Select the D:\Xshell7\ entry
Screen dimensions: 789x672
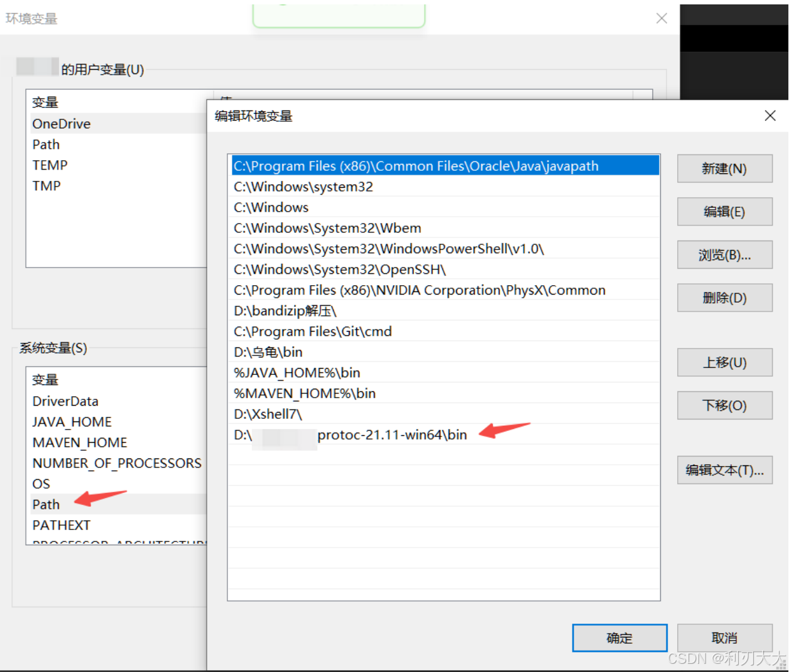pyautogui.click(x=445, y=414)
